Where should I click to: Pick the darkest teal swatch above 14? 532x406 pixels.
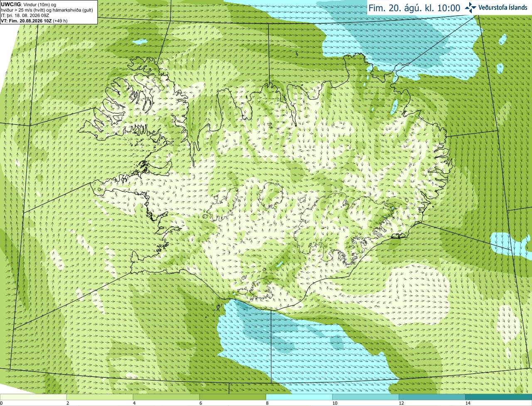pyautogui.click(x=499, y=397)
